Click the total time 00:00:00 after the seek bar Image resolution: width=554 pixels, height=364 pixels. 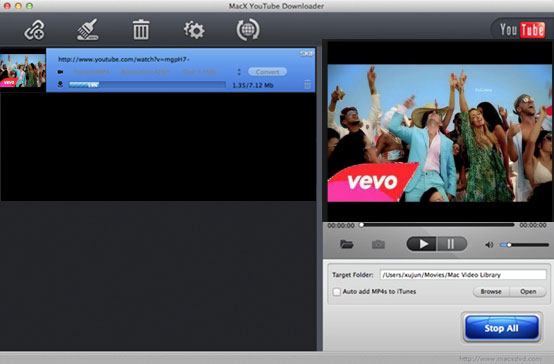[533, 225]
